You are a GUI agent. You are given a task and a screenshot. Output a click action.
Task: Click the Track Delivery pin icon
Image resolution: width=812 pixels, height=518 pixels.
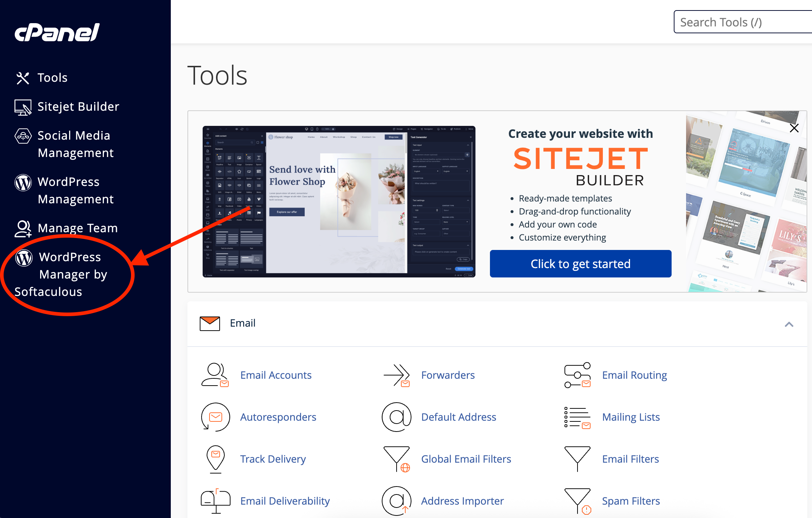pos(216,459)
